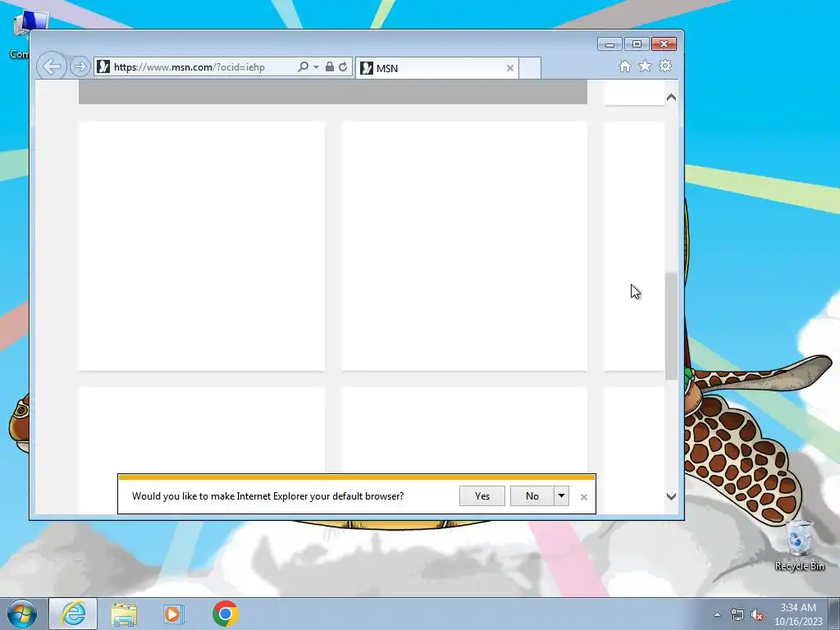Click the scrollbar up arrow
The image size is (840, 630).
point(671,98)
